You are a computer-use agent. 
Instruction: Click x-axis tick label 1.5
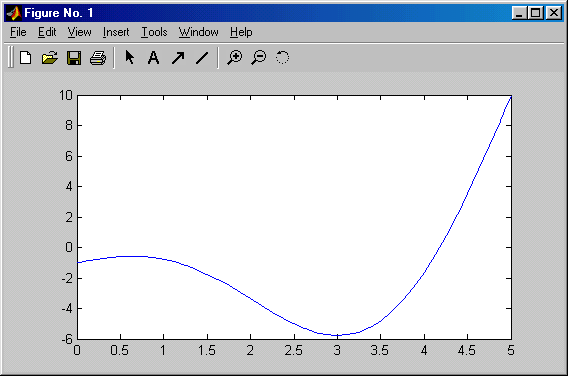point(207,351)
